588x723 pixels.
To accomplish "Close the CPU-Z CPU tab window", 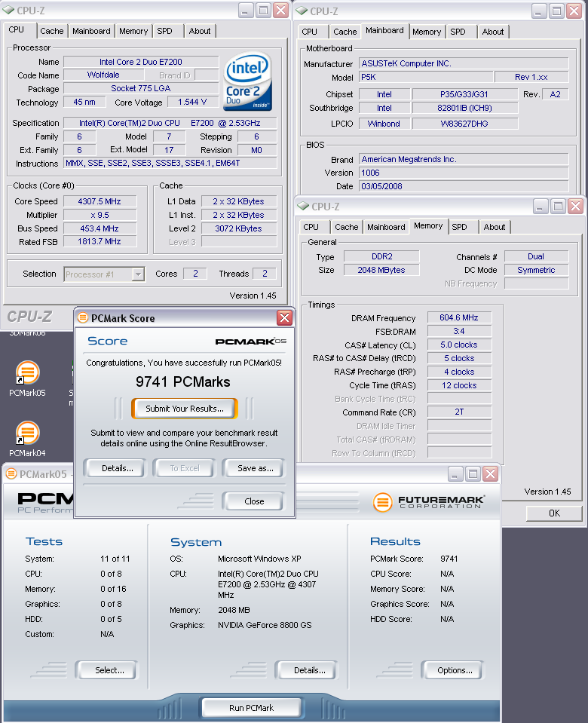I will [x=281, y=10].
